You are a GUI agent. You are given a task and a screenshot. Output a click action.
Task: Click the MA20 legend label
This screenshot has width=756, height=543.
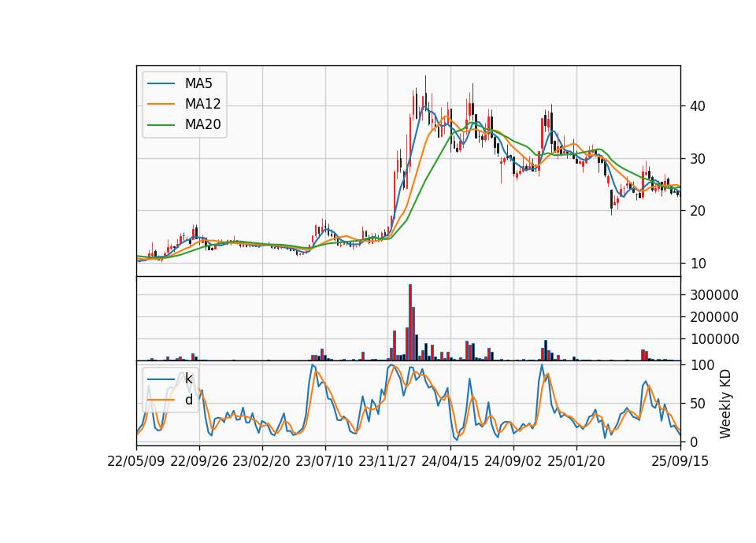[x=202, y=124]
